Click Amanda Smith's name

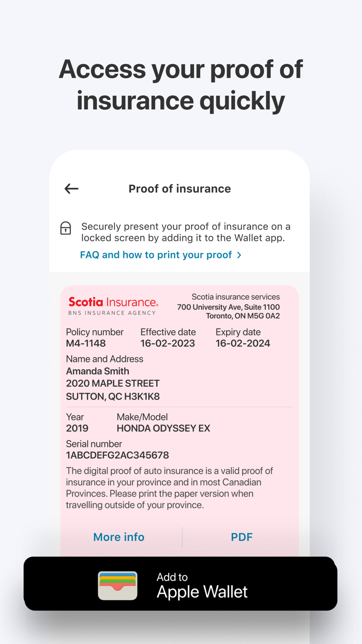[97, 371]
